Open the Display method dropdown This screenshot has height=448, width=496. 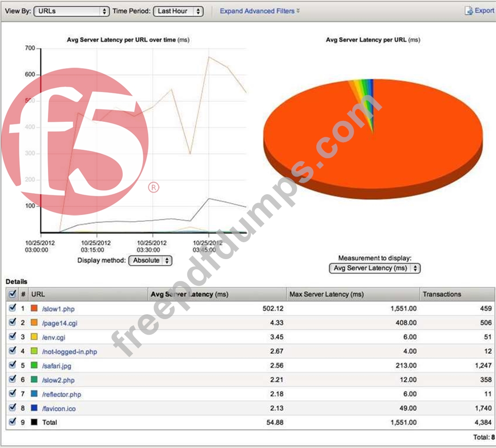150,260
